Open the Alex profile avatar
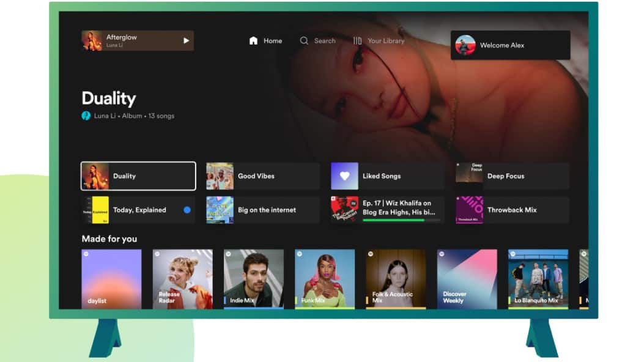644x362 pixels. coord(465,45)
